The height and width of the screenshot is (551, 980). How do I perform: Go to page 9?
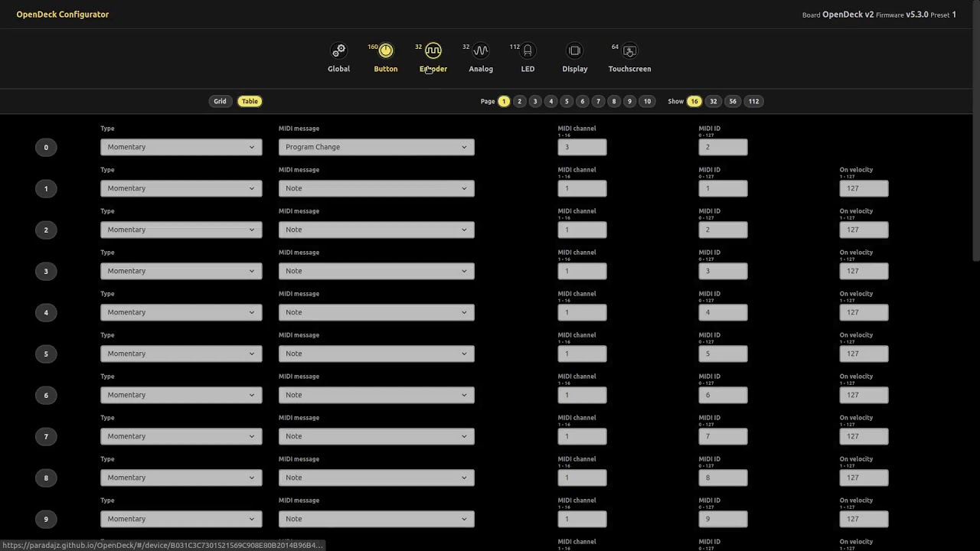point(629,101)
